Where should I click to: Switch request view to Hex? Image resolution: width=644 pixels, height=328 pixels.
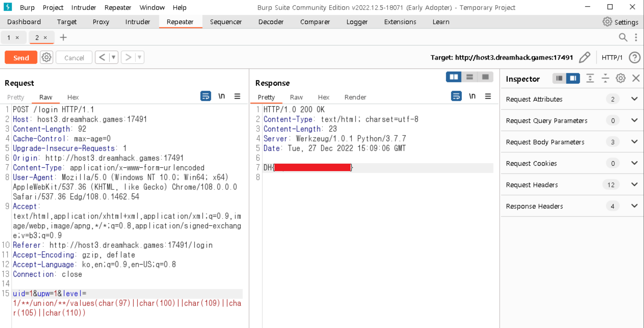[x=73, y=97]
